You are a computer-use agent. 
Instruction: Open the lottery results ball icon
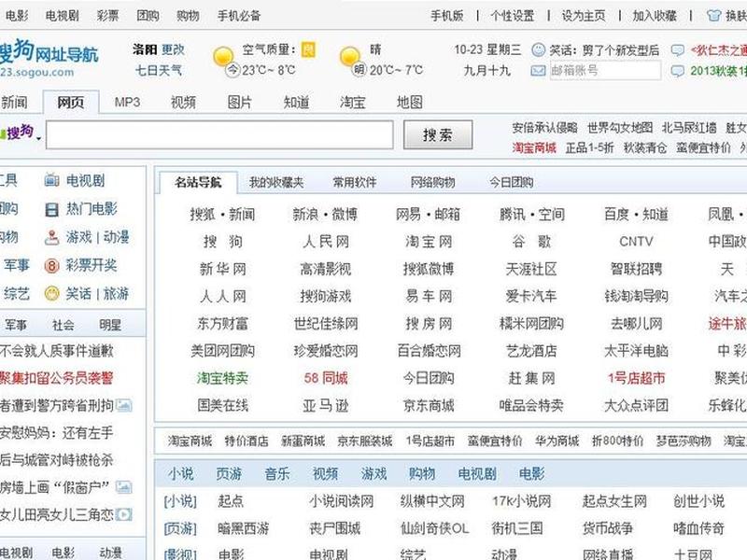[51, 265]
